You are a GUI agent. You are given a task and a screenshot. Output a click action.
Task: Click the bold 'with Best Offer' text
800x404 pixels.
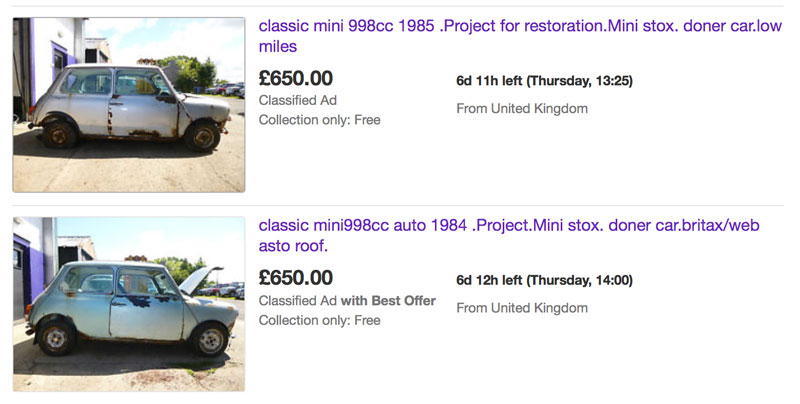388,301
